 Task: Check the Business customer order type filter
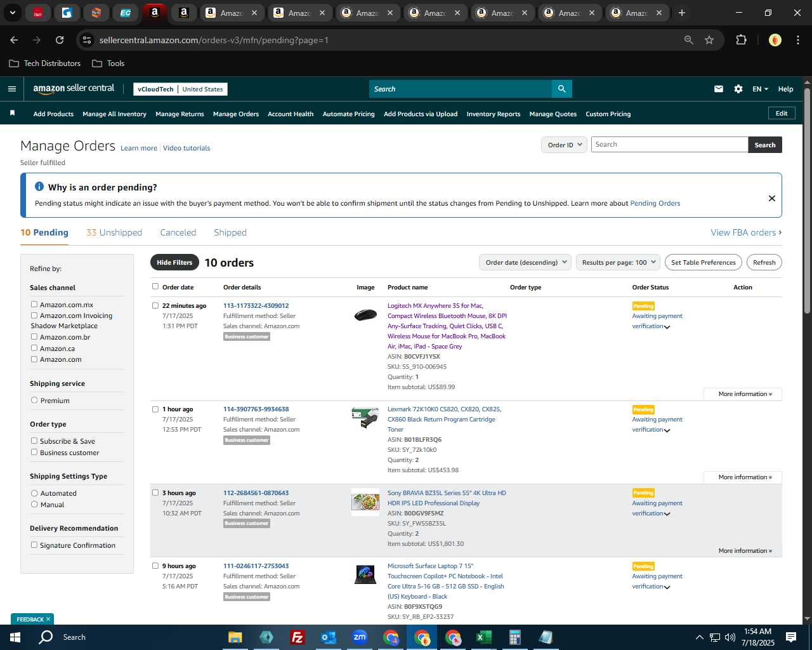[x=34, y=452]
